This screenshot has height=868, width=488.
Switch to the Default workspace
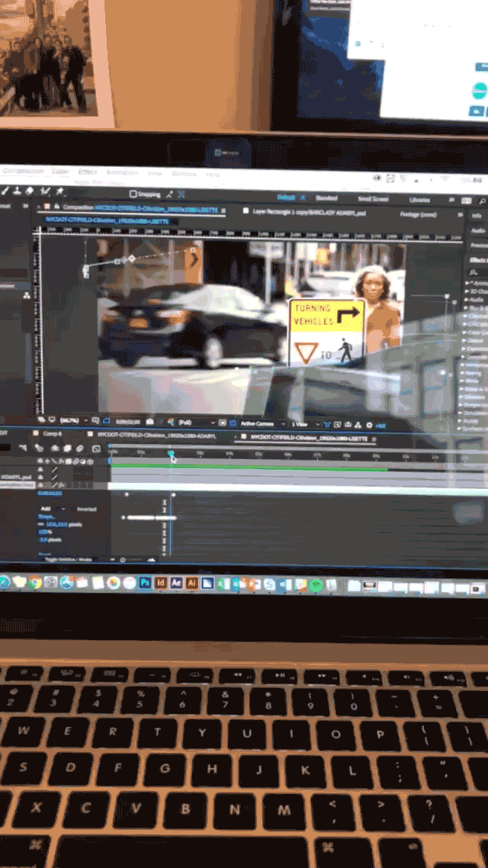click(286, 197)
